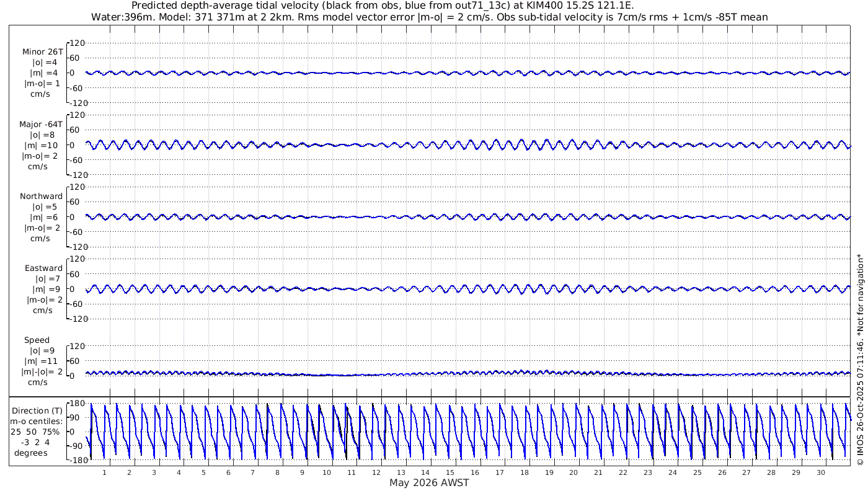Click '|o| =5' under Northward
This screenshot has width=868, height=496.
tap(45, 206)
